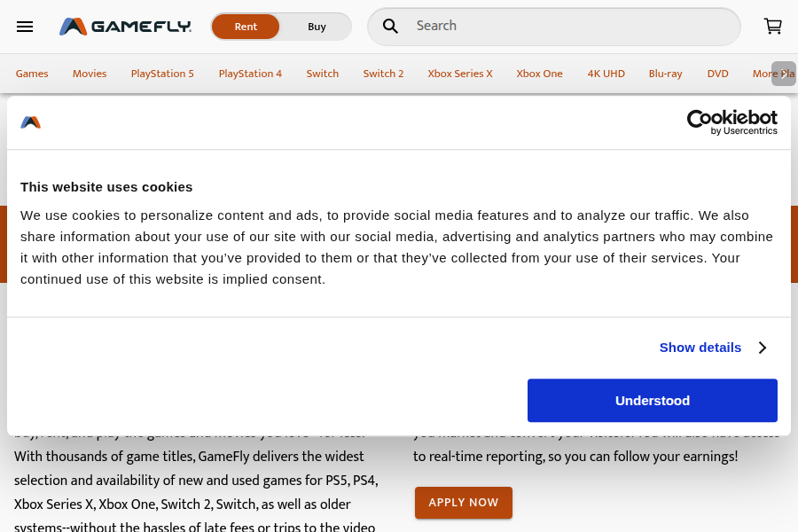Image resolution: width=798 pixels, height=532 pixels.
Task: Open the Movies category
Action: coord(90,74)
